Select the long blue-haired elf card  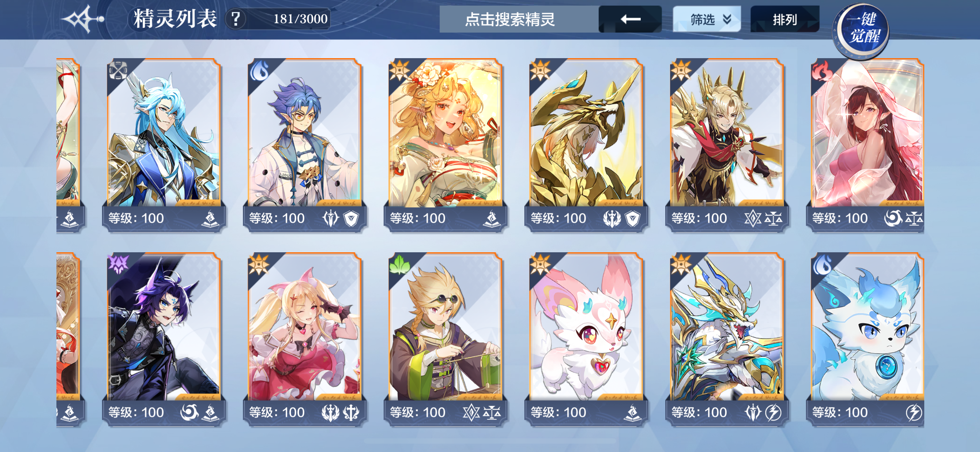point(164,145)
